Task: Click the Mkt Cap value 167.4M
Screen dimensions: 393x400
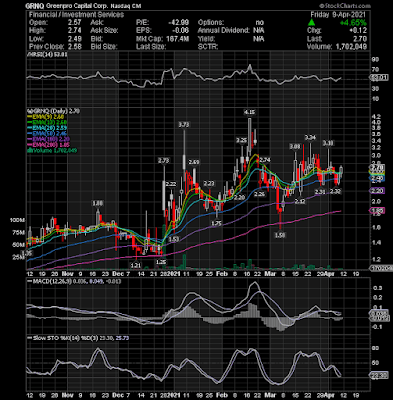Action: pos(178,39)
